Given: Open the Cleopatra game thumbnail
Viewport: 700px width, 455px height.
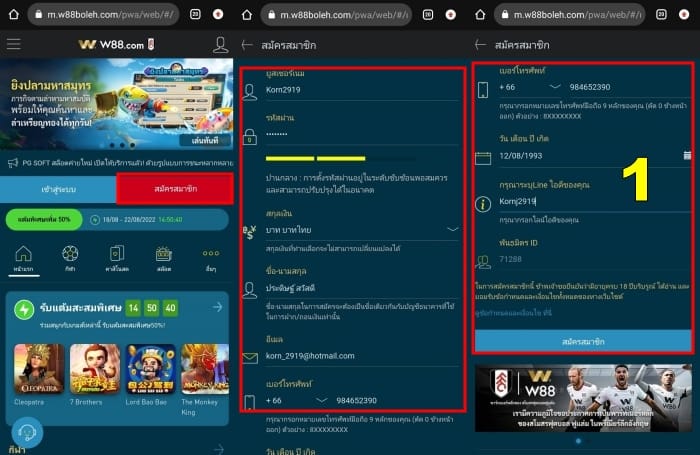Looking at the screenshot, I should tap(39, 369).
